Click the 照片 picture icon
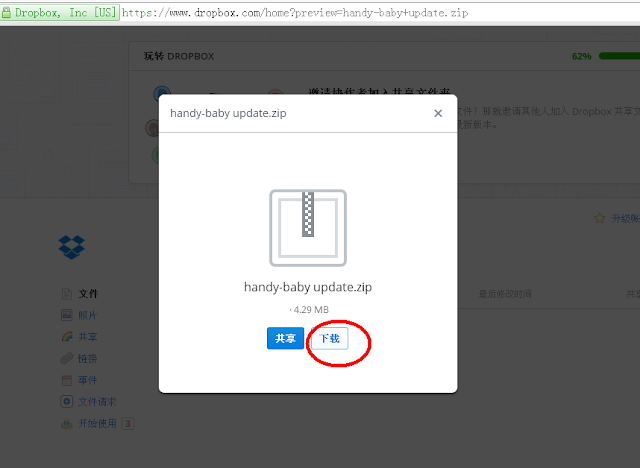640x468 pixels. tap(67, 315)
